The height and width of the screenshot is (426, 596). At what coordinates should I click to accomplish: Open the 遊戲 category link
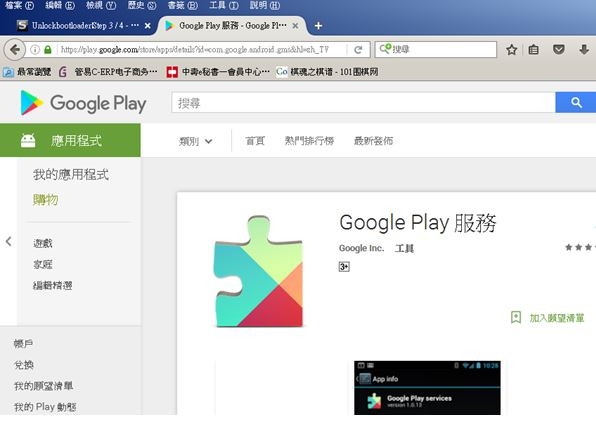(x=43, y=243)
